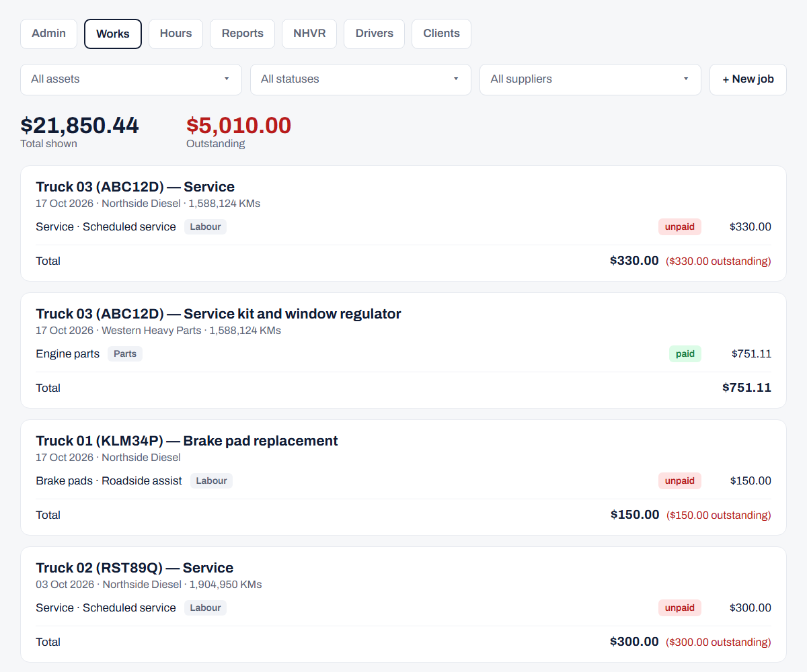Click the Western Heavy Parts job details line
807x672 pixels.
point(158,331)
